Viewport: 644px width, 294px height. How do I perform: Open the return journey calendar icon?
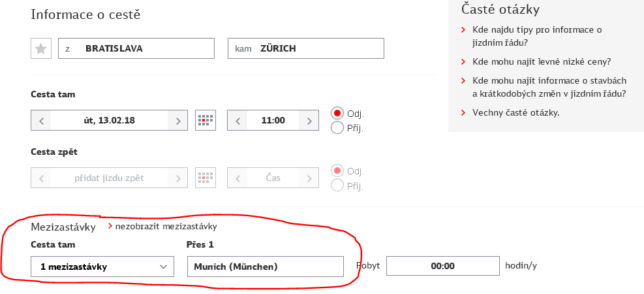pos(206,178)
